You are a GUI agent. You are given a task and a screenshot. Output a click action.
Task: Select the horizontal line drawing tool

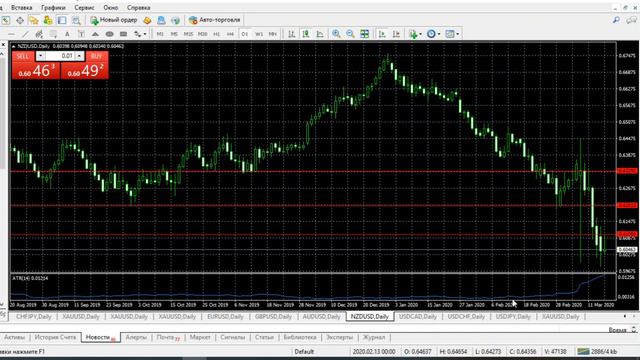pos(11,34)
